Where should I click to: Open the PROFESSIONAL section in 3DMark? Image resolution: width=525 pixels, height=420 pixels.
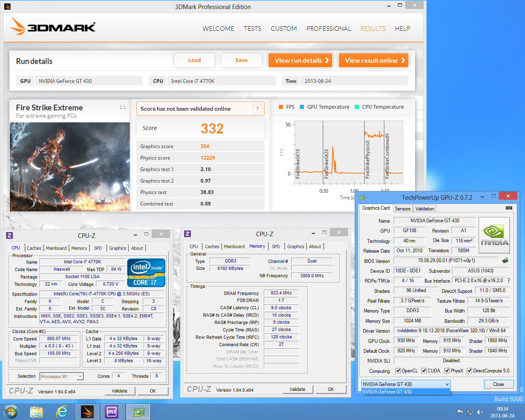tap(329, 28)
